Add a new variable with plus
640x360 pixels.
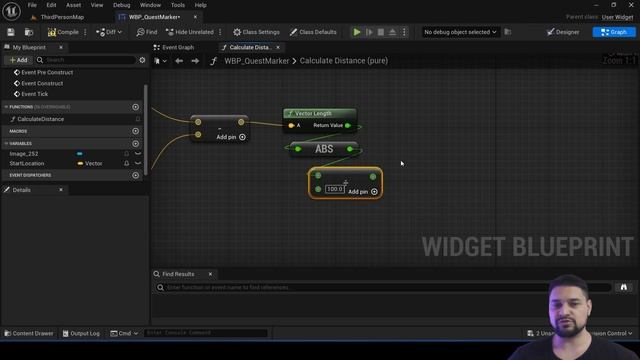136,144
